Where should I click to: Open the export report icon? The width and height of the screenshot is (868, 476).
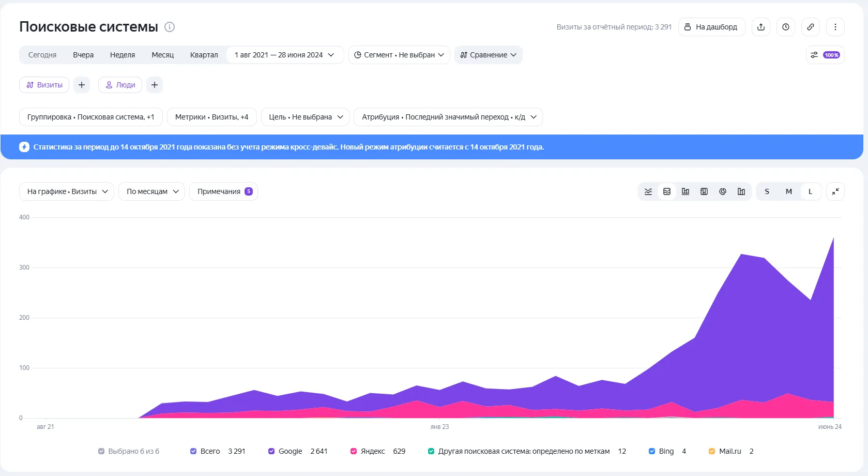coord(761,27)
